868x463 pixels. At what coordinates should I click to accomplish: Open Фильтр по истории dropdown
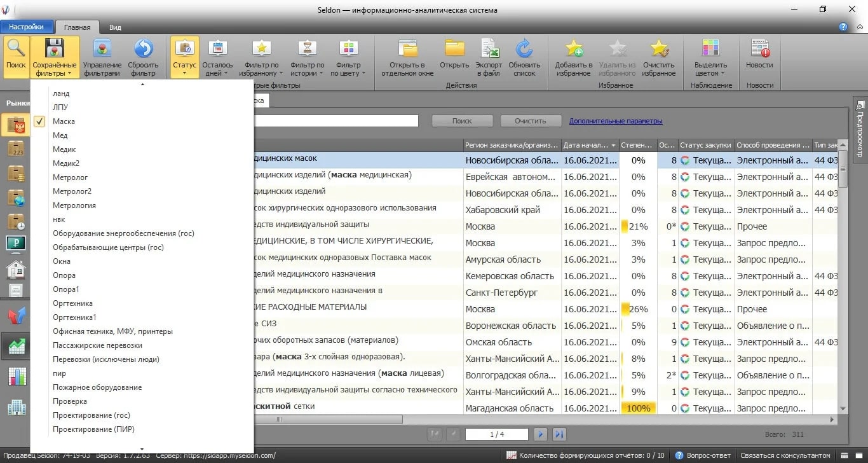307,57
